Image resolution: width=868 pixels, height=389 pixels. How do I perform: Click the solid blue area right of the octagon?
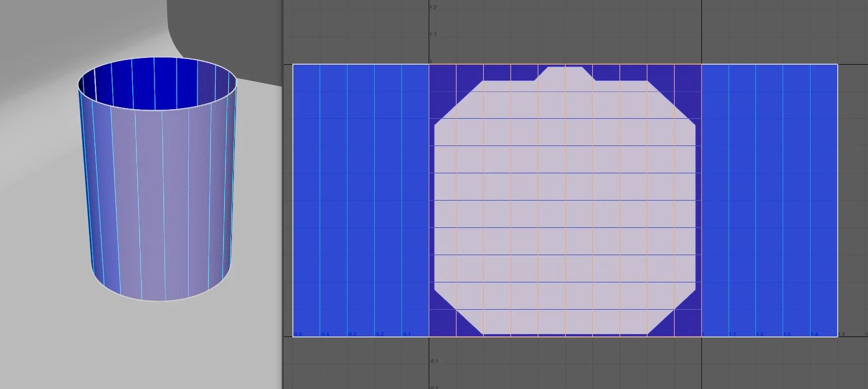pyautogui.click(x=770, y=202)
